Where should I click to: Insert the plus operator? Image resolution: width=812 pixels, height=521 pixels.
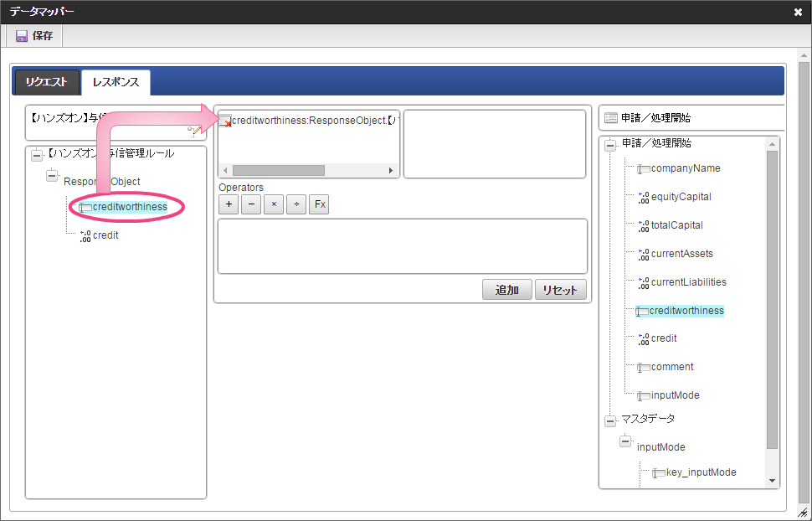(229, 204)
